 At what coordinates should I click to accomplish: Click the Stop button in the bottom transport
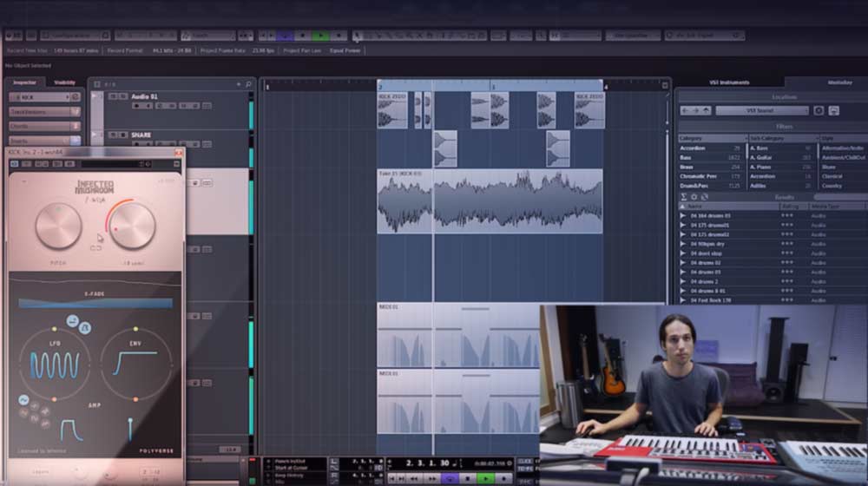click(x=470, y=478)
